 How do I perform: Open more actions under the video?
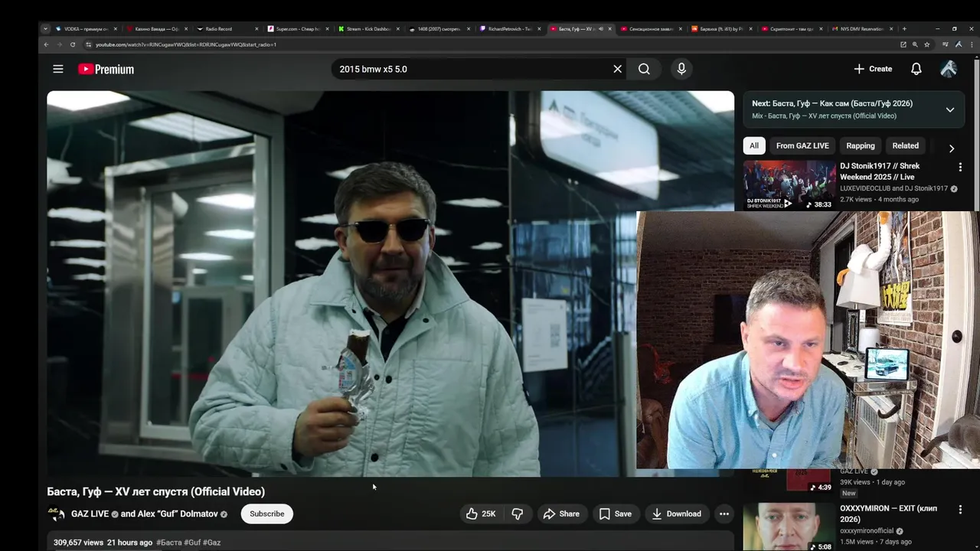coord(724,514)
